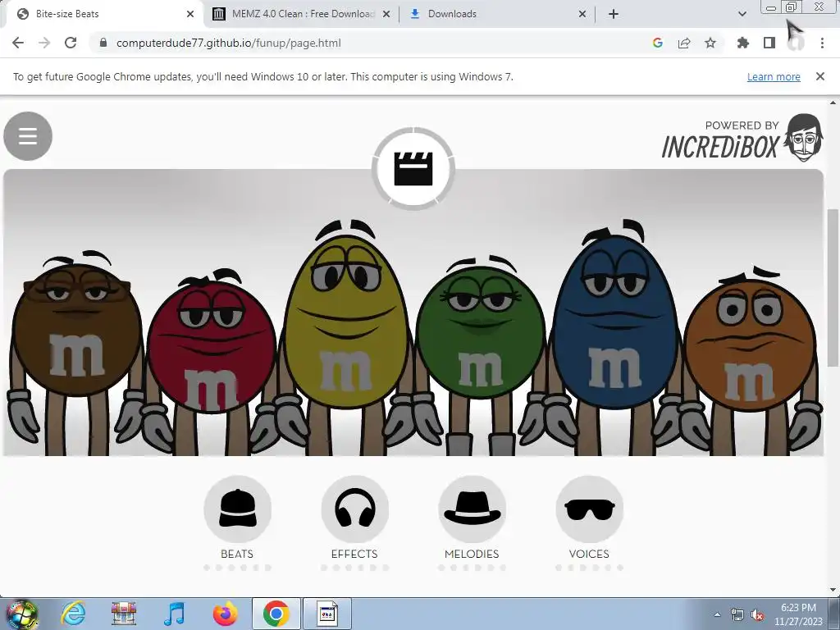Image resolution: width=840 pixels, height=630 pixels.
Task: Bookmark this page with the star
Action: 710,43
